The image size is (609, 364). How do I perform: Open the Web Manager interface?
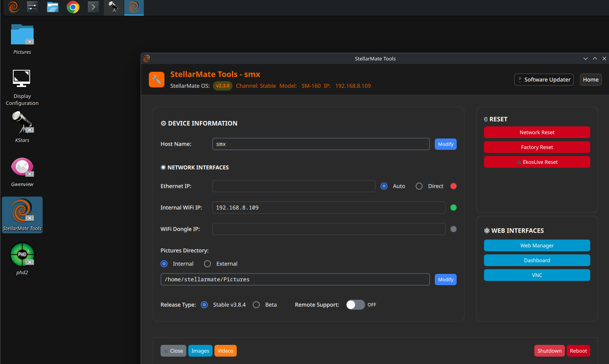pos(537,245)
